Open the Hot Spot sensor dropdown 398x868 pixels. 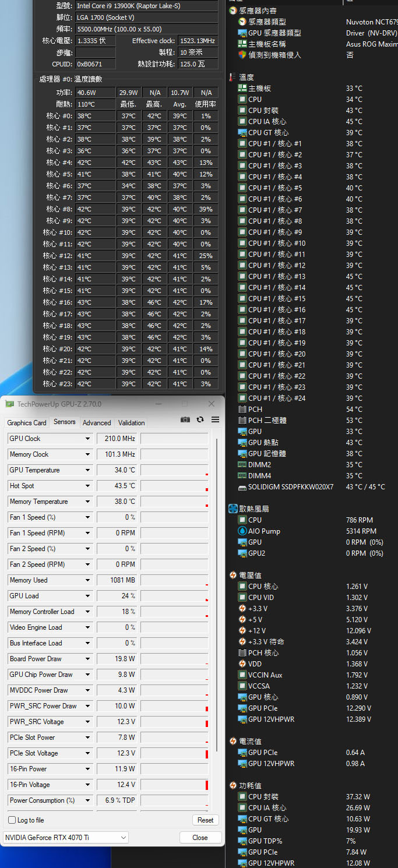pos(88,486)
